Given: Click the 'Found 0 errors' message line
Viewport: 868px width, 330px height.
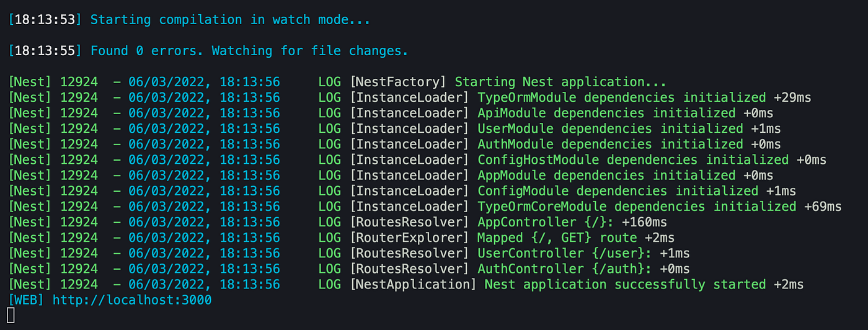Looking at the screenshot, I should pos(249,51).
